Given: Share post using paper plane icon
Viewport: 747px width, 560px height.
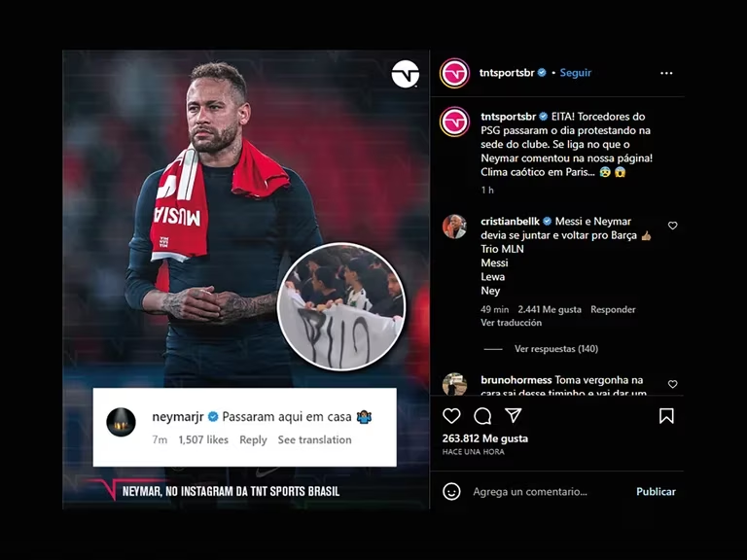Looking at the screenshot, I should [514, 416].
